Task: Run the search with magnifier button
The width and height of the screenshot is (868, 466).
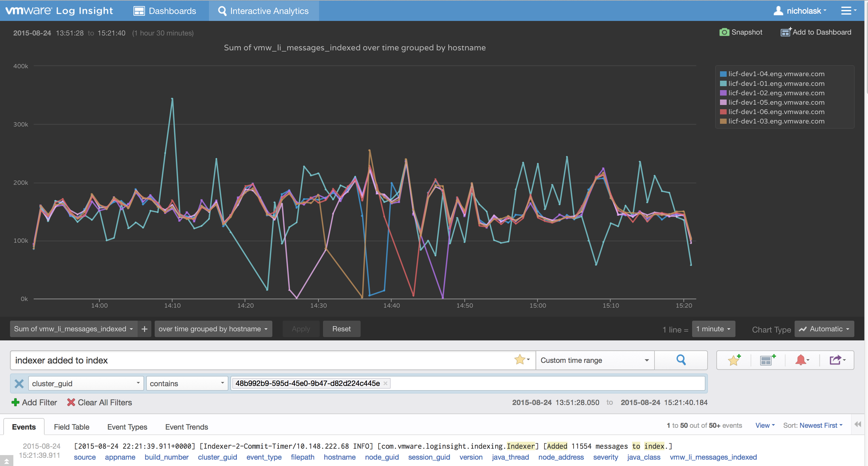Action: click(681, 360)
